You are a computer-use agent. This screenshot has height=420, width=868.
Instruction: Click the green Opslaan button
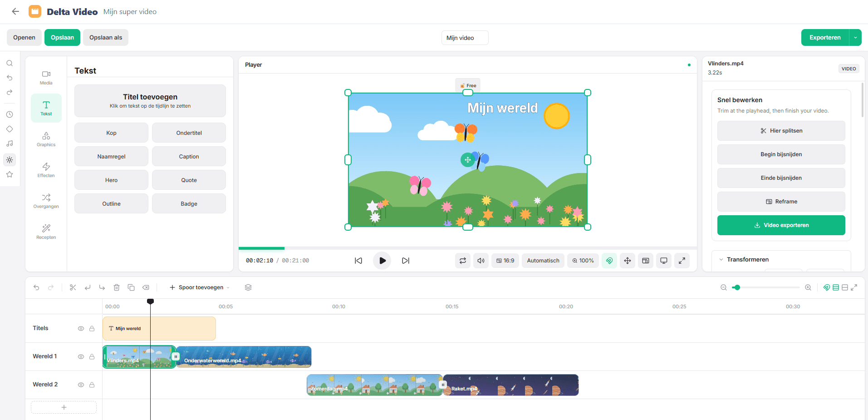[62, 38]
